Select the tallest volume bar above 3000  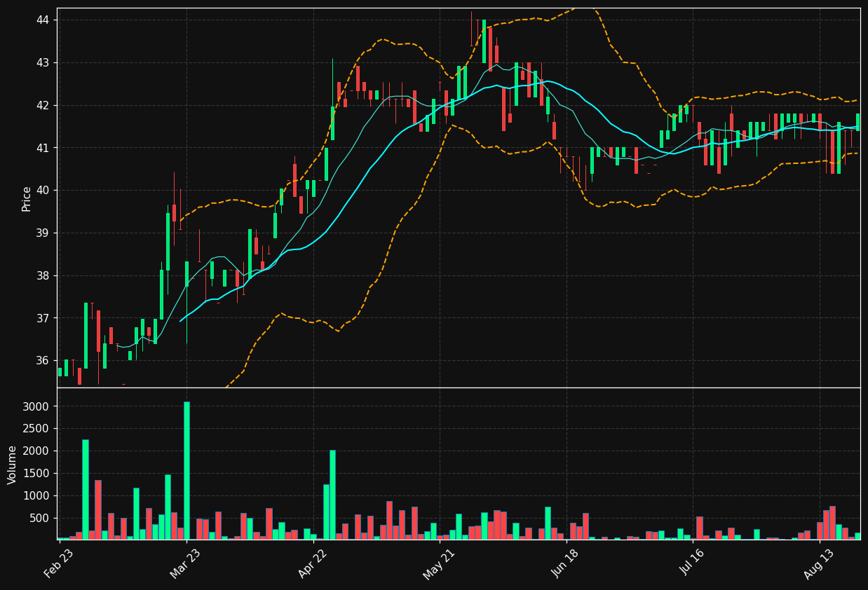point(187,471)
